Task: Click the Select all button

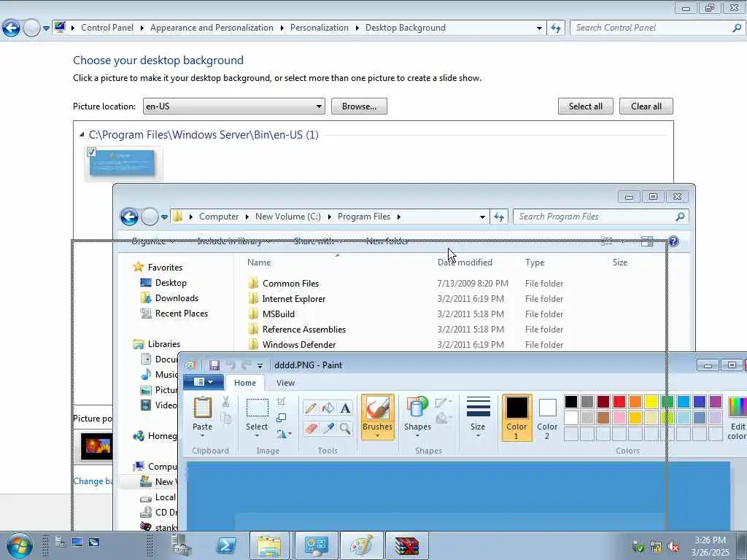Action: point(586,106)
